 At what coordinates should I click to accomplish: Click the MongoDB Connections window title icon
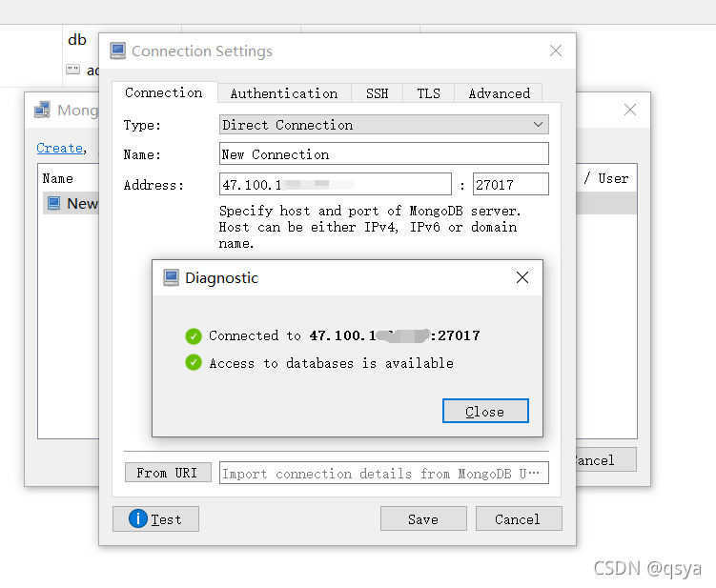click(43, 110)
